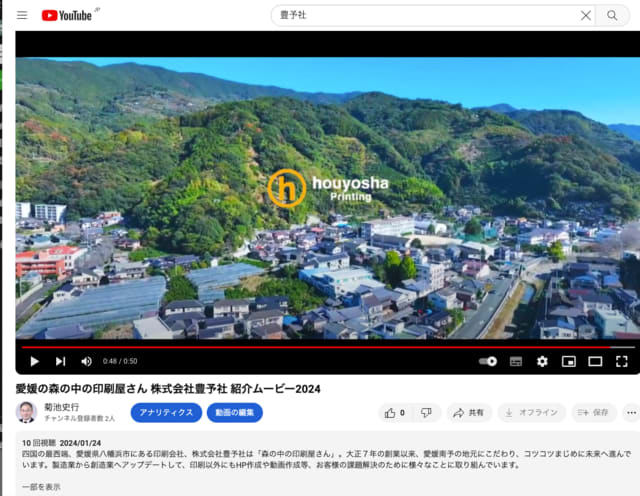The image size is (640, 496).
Task: Click the 0:48 / 0:50 time display
Action: (x=120, y=361)
